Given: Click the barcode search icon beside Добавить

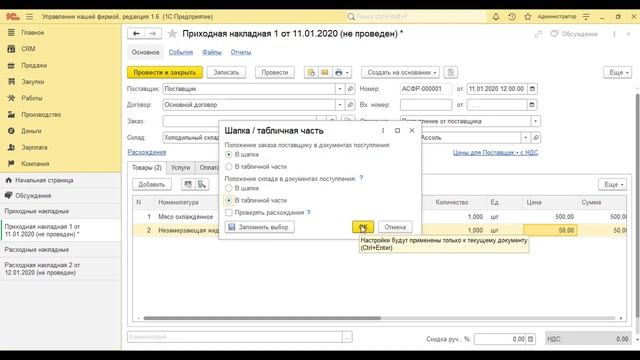Looking at the screenshot, I should click(202, 184).
